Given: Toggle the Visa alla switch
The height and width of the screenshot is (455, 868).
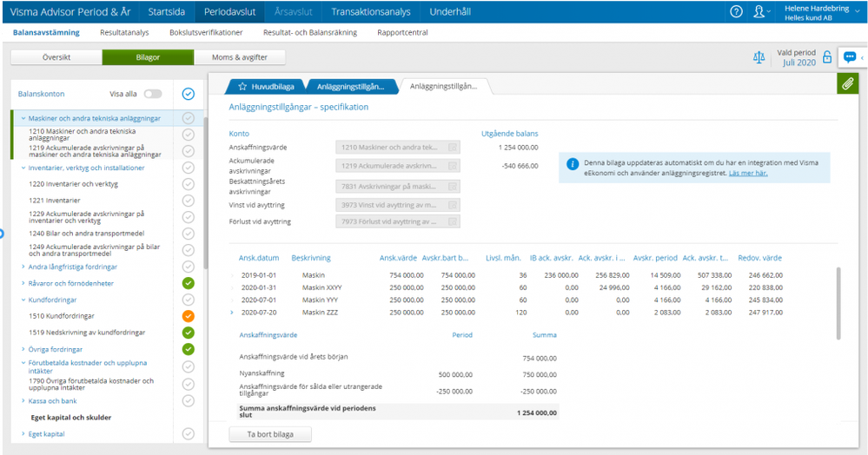Looking at the screenshot, I should click(153, 94).
